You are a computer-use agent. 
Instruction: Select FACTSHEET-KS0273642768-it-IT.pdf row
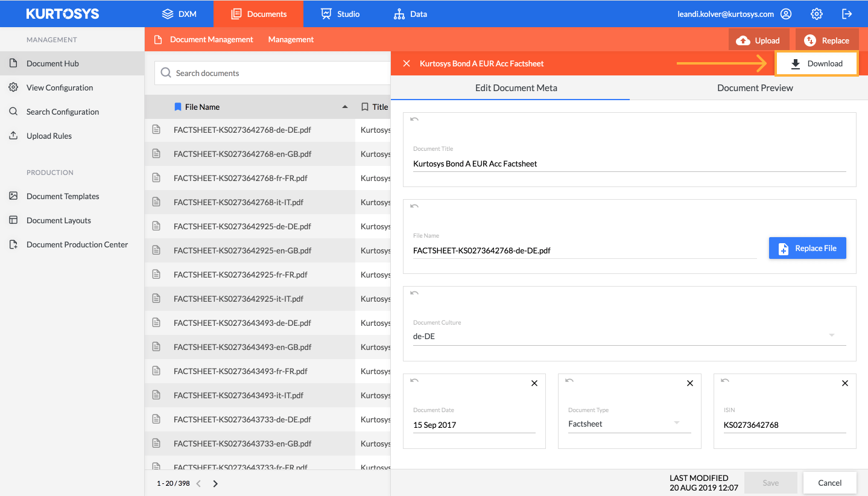tap(268, 202)
